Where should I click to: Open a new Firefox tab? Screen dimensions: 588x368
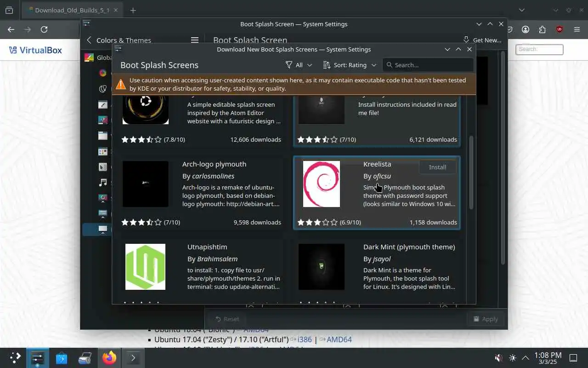tap(133, 10)
